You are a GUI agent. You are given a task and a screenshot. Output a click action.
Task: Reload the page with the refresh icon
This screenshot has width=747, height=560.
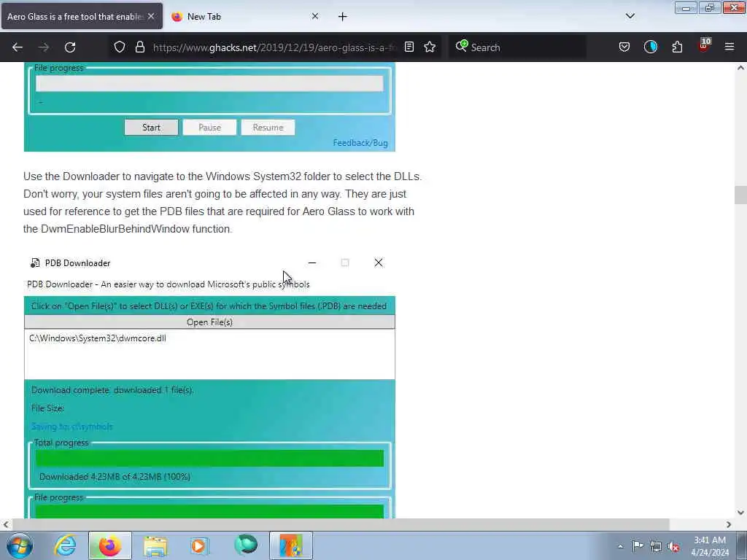click(x=70, y=47)
